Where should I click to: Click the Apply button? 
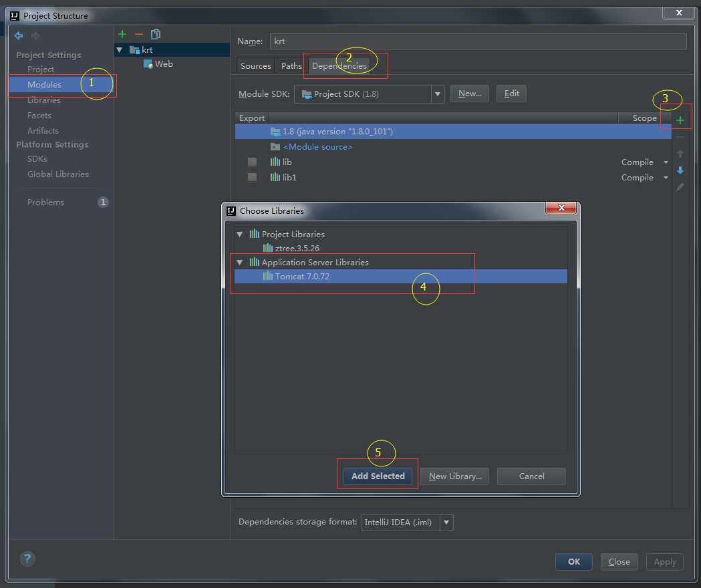665,562
